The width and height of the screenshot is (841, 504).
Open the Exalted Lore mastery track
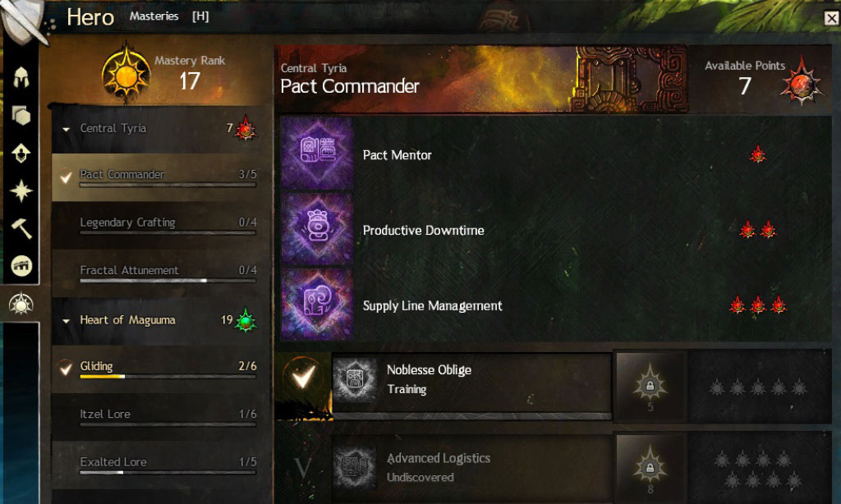[160, 465]
